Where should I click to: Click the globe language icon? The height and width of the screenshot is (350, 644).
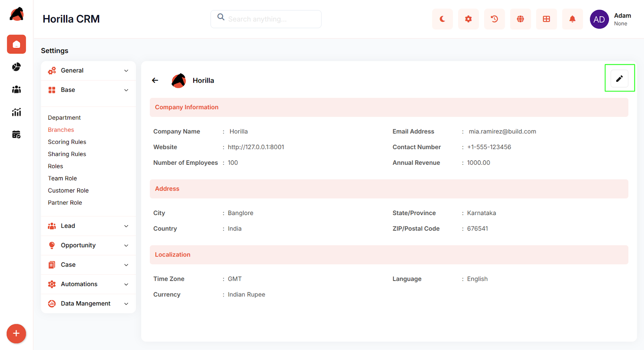tap(520, 19)
